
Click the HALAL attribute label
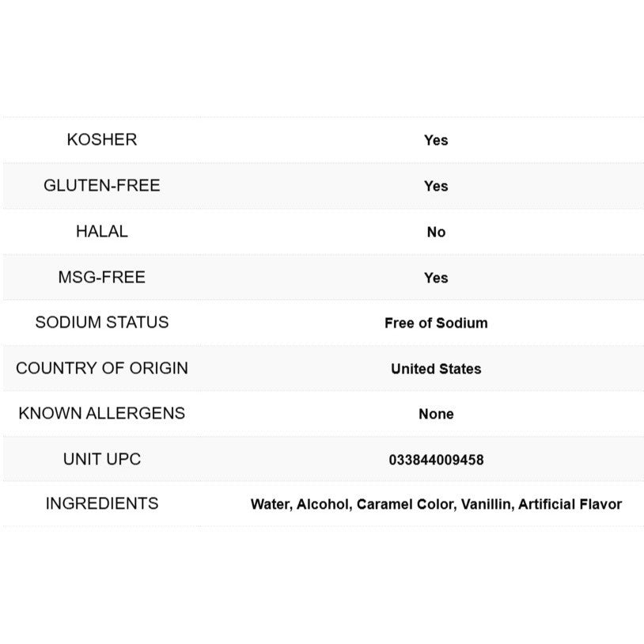(x=101, y=232)
